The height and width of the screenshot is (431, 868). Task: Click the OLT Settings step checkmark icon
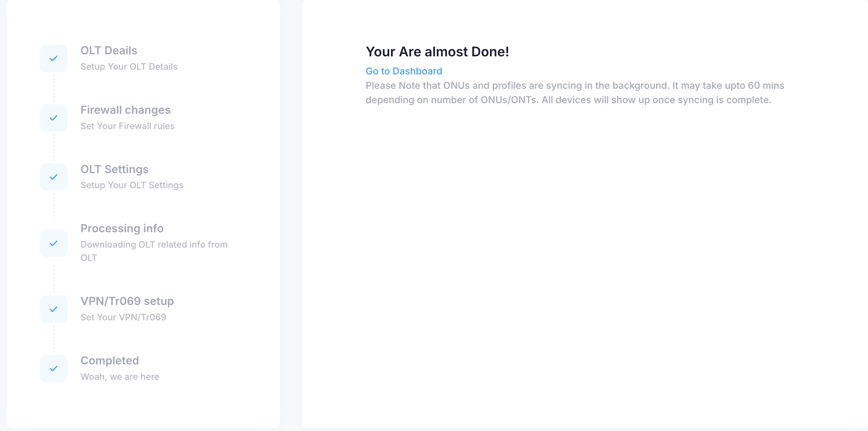click(54, 177)
